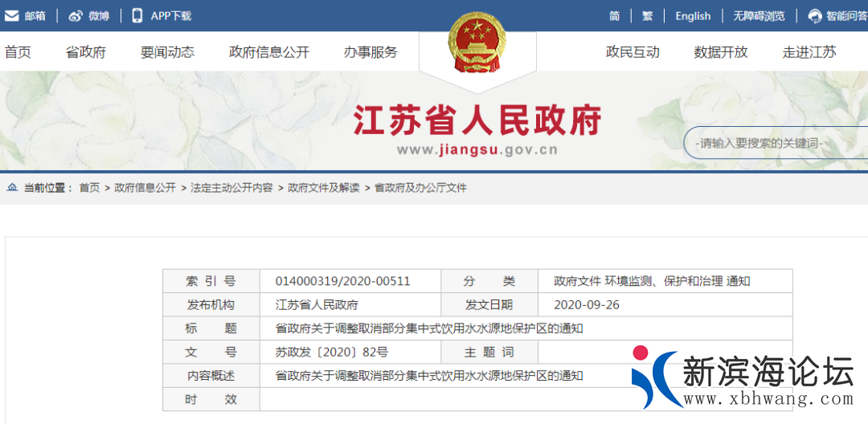Open the 办事服务 menu item
The height and width of the screenshot is (424, 868).
coord(371,52)
